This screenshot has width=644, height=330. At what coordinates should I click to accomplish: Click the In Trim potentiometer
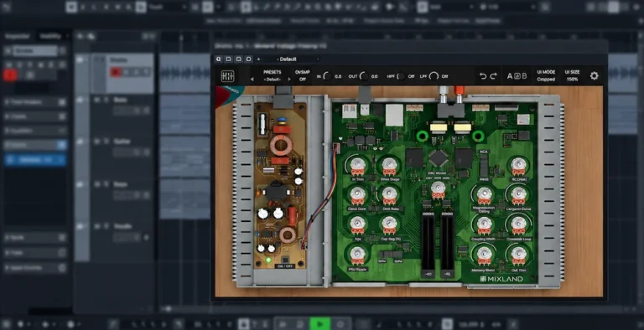[358, 165]
